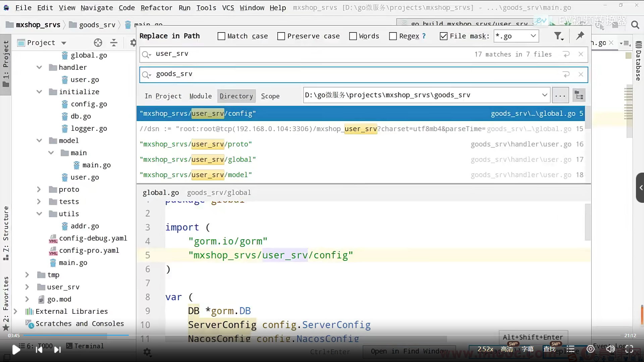Pin the Replace in Path window
The image size is (644, 362).
(580, 36)
